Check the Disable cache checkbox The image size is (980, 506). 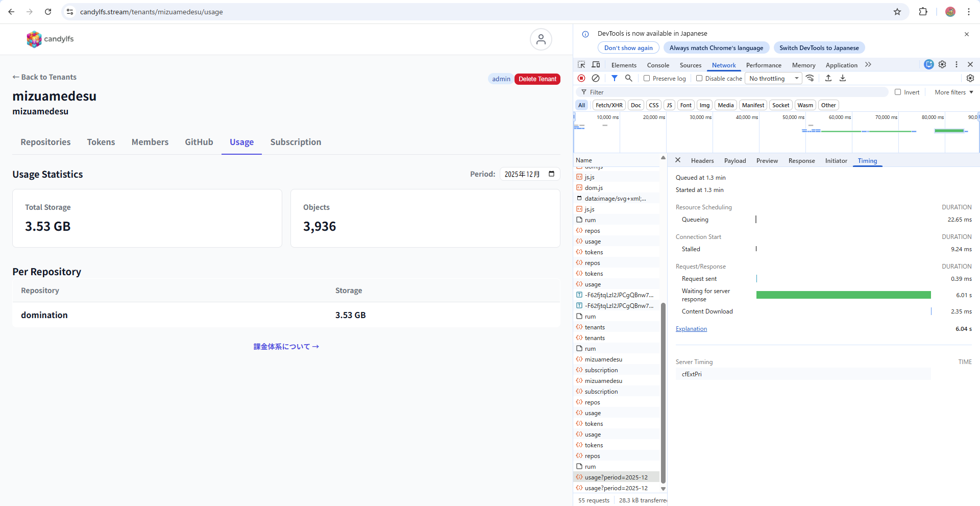(x=699, y=78)
